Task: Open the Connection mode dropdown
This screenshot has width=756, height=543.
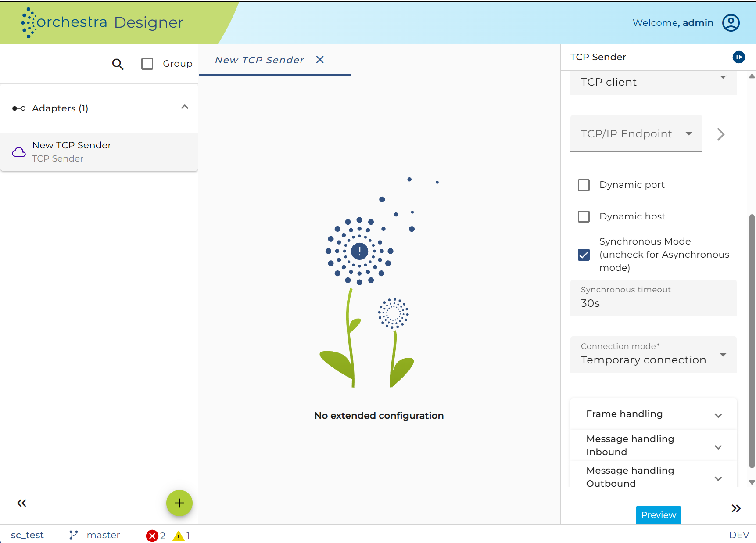Action: [653, 355]
